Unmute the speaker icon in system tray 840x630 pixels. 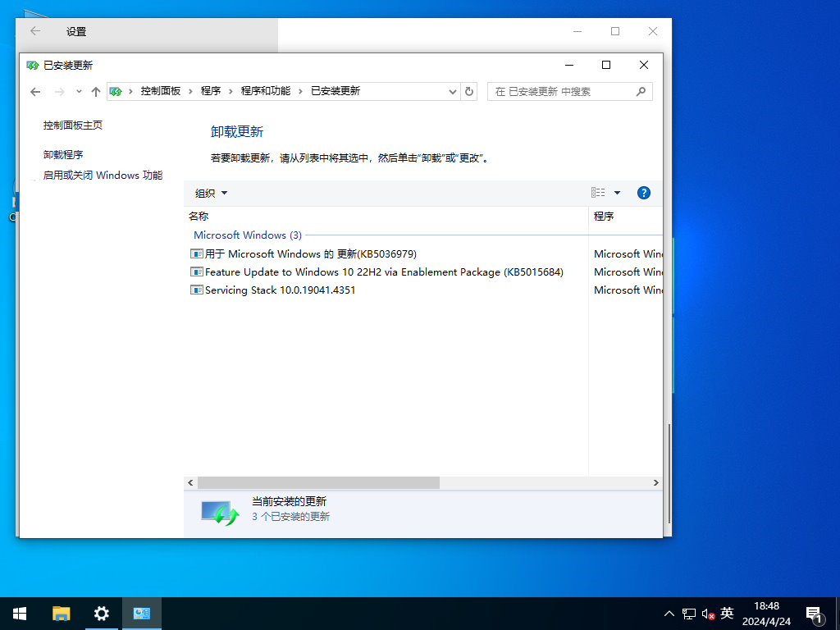coord(706,614)
